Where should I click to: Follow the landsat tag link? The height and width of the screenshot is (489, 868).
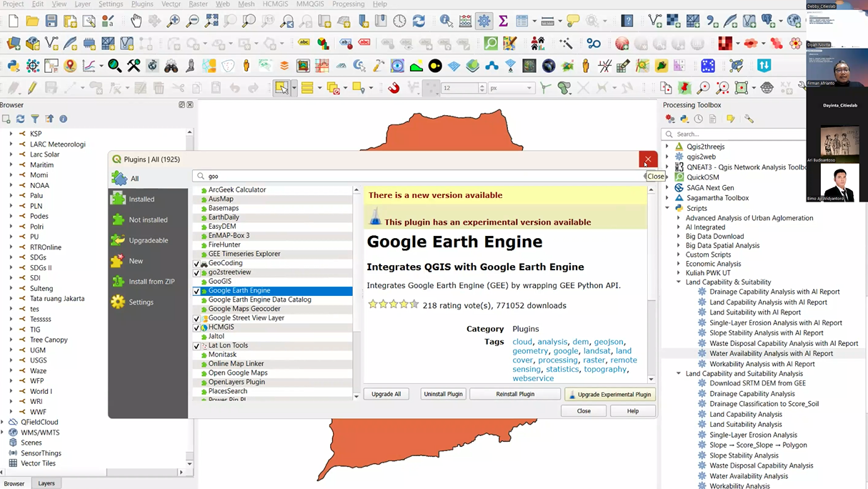[x=597, y=351]
